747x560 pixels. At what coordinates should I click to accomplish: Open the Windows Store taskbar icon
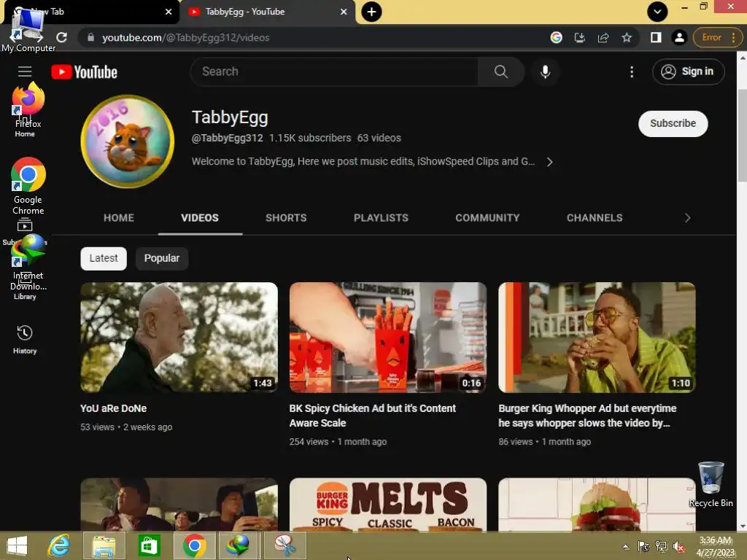tap(149, 545)
